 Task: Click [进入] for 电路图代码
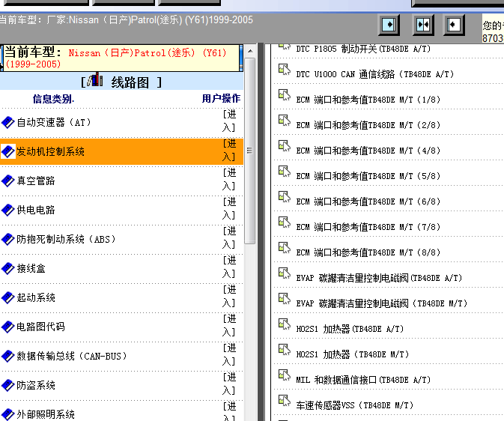229,326
